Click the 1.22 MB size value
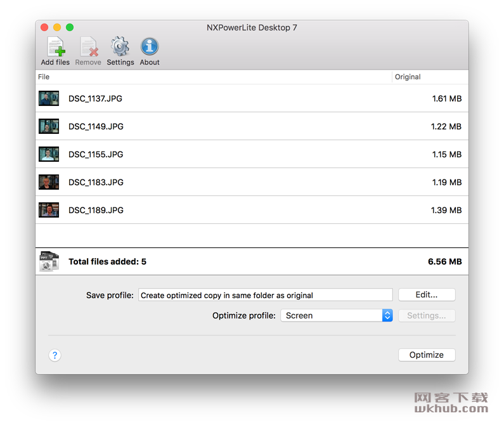 [446, 126]
